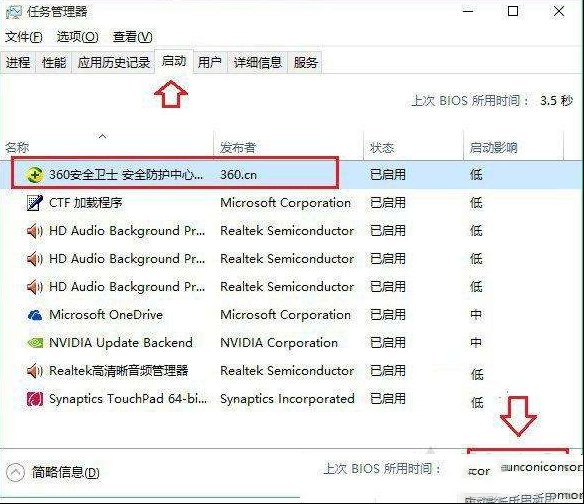
Task: Select the CTF 加载程序 row name
Action: point(86,203)
